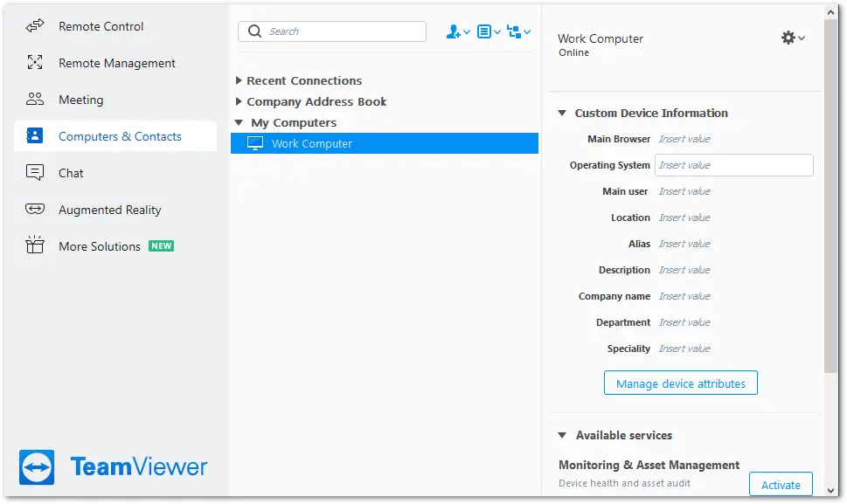Click into the Search field
The image size is (847, 504).
331,31
